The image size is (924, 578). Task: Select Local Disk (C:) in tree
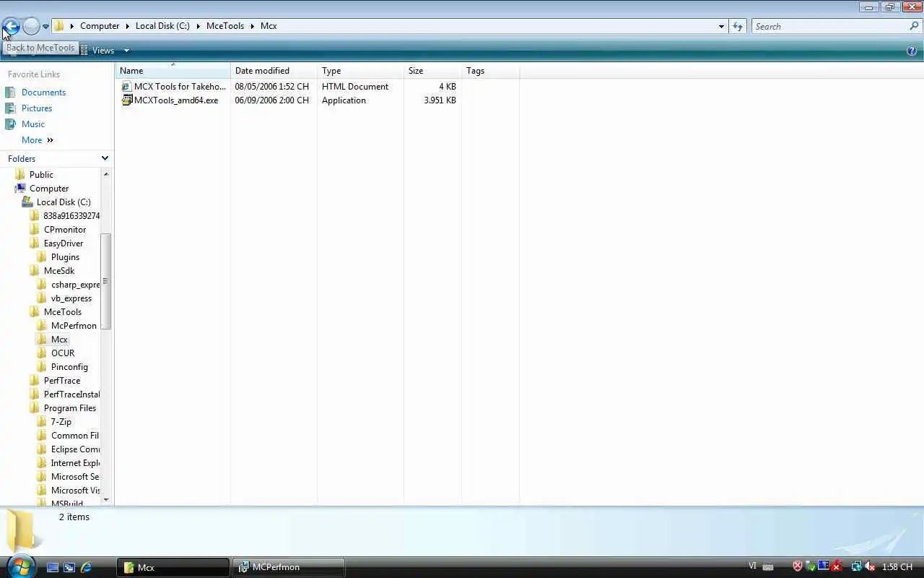coord(64,202)
